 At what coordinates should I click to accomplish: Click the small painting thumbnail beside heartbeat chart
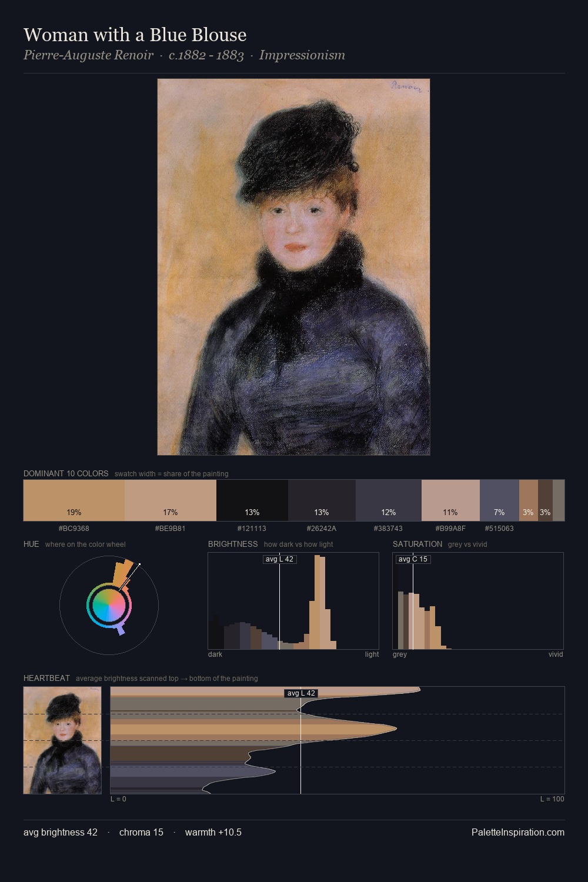pos(62,740)
